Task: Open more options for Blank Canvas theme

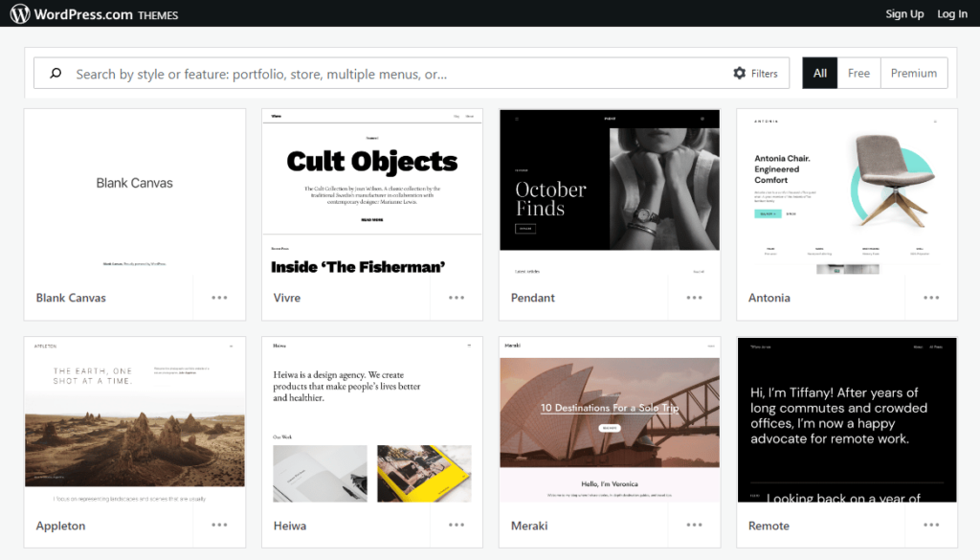Action: click(x=219, y=298)
